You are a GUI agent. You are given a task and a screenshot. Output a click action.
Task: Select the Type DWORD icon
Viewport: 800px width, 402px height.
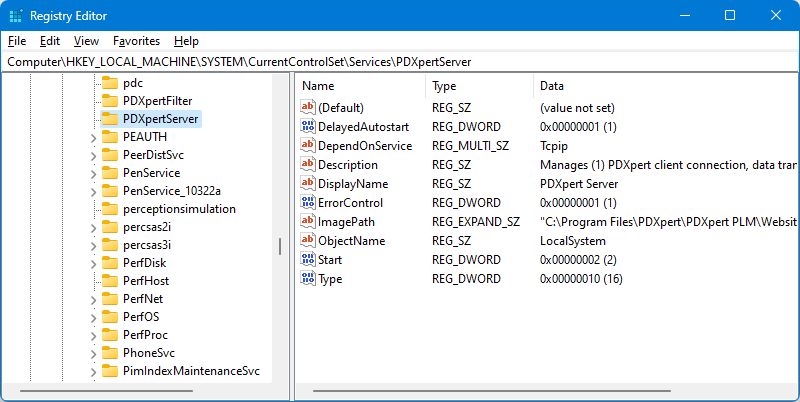point(308,279)
